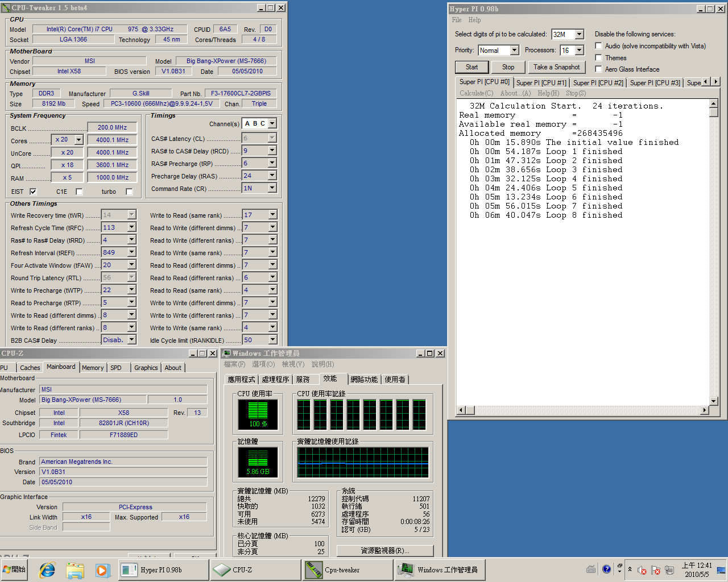Click the Show Desktop monitor icon

(x=721, y=569)
